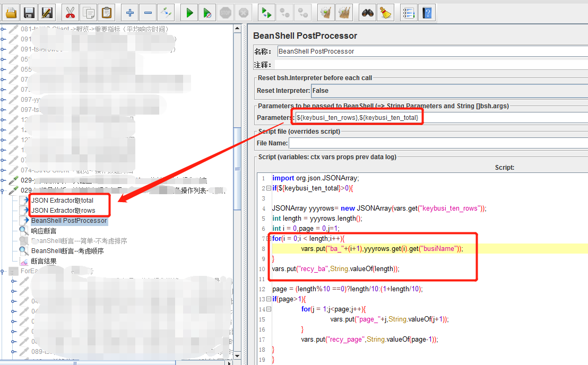
Task: Expand all tree nodes with plus icon
Action: pos(129,13)
